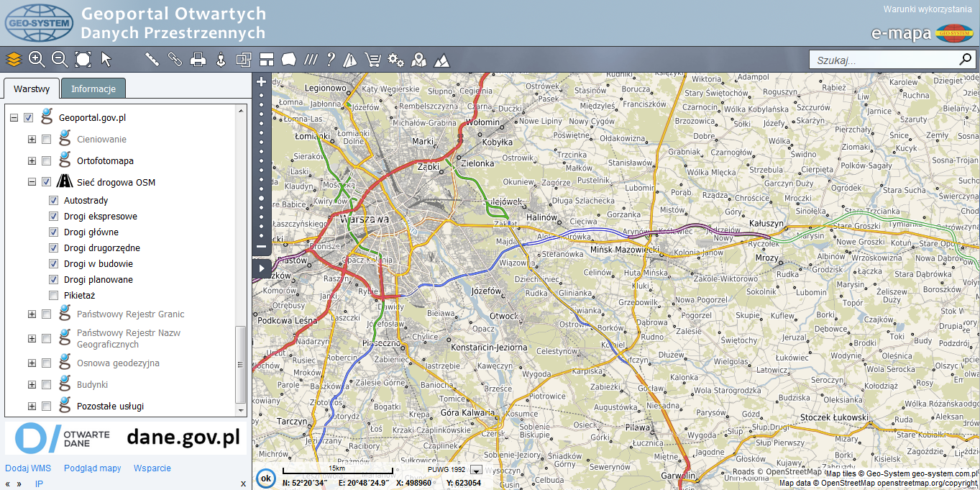This screenshot has height=490, width=980.
Task: Collapse the Sieć drogowa OSM node
Action: point(32,182)
